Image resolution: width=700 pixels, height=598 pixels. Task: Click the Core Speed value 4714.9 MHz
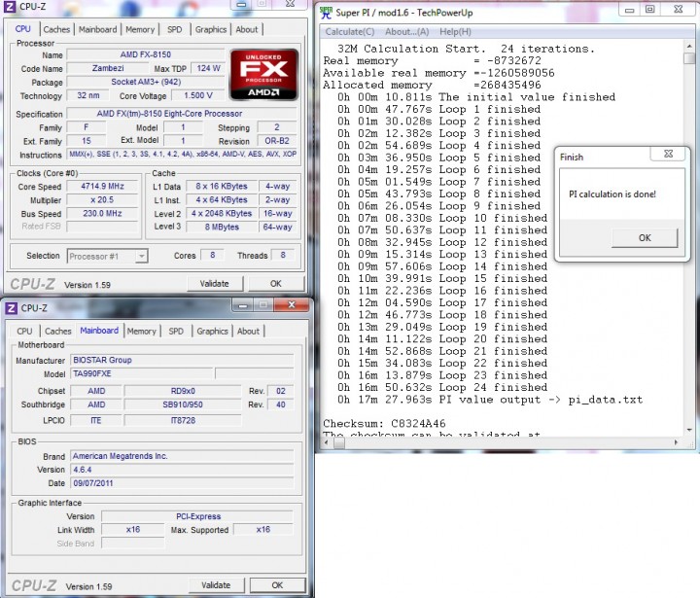(x=102, y=187)
